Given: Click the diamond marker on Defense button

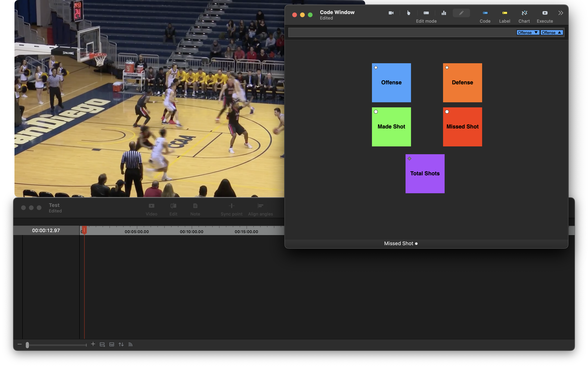Looking at the screenshot, I should pyautogui.click(x=447, y=68).
